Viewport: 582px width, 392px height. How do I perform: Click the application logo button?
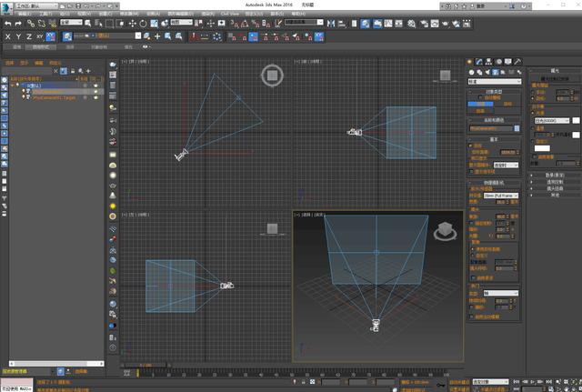[x=6, y=8]
